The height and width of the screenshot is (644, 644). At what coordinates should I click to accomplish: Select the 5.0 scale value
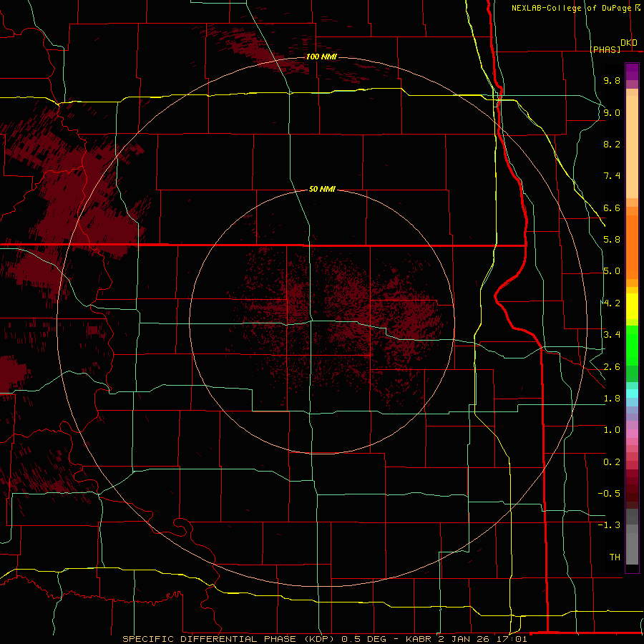[x=612, y=271]
